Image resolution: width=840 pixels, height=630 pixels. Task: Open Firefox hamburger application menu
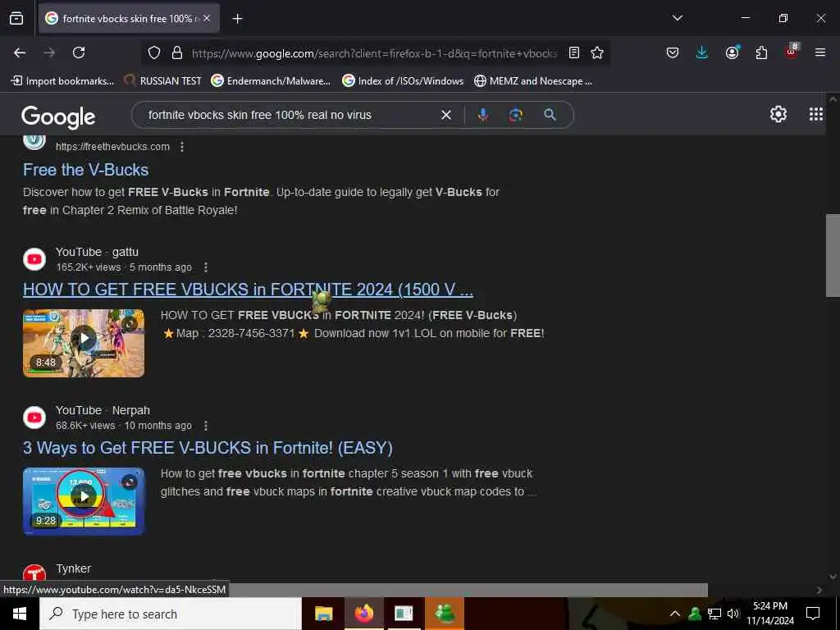[820, 52]
